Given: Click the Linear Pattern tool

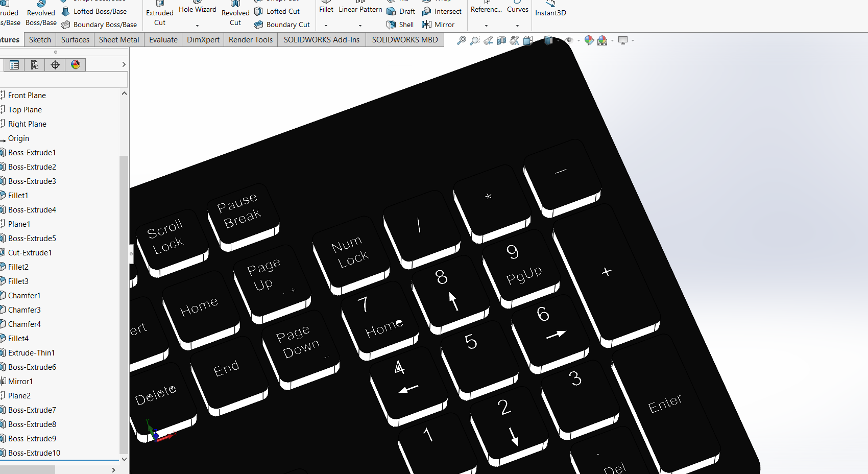Looking at the screenshot, I should pyautogui.click(x=360, y=7).
